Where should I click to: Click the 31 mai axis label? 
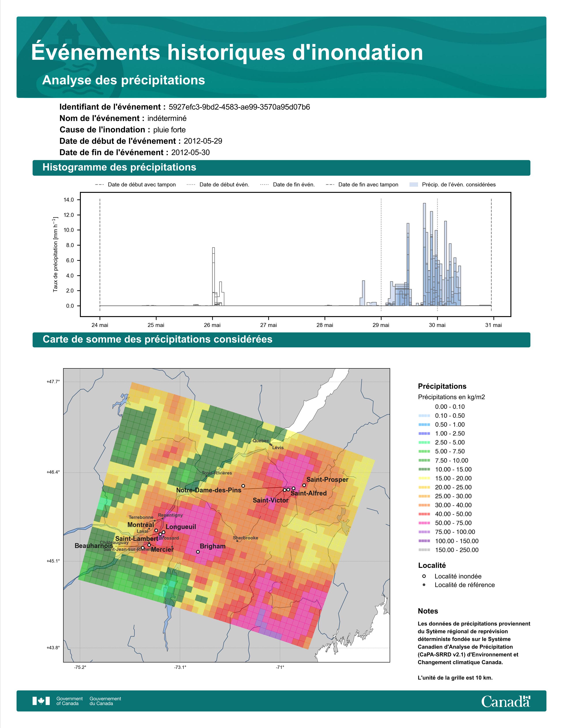pyautogui.click(x=493, y=325)
